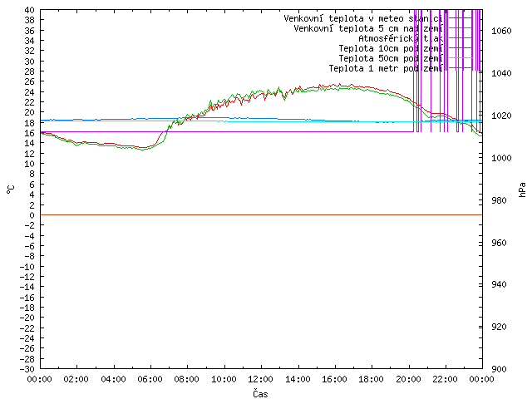Click the right axis unit label 'hPa'
The height and width of the screenshot is (399, 532).
click(522, 190)
